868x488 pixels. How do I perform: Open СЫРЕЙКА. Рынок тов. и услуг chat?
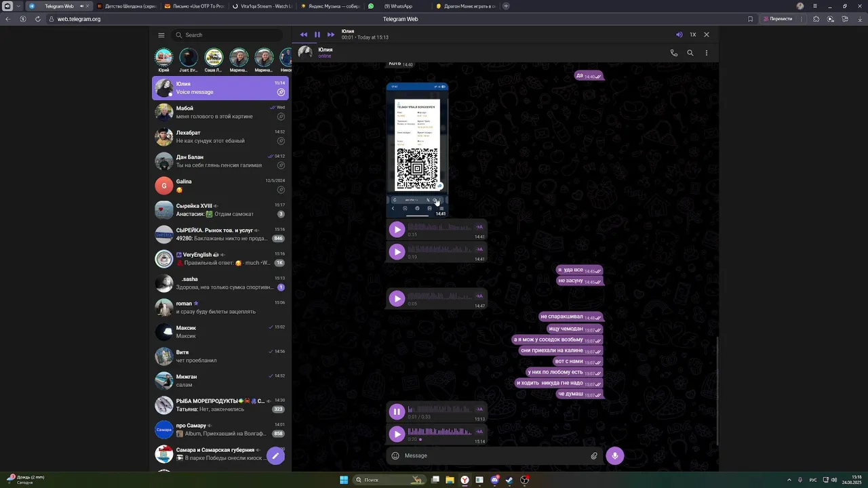[220, 235]
